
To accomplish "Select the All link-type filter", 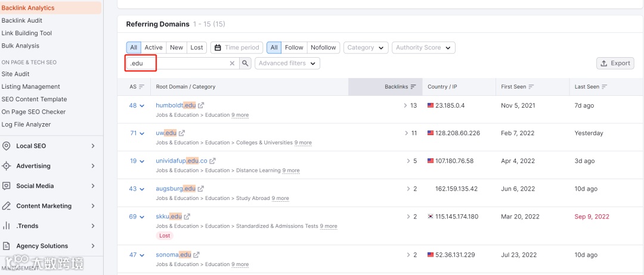I will tap(274, 48).
